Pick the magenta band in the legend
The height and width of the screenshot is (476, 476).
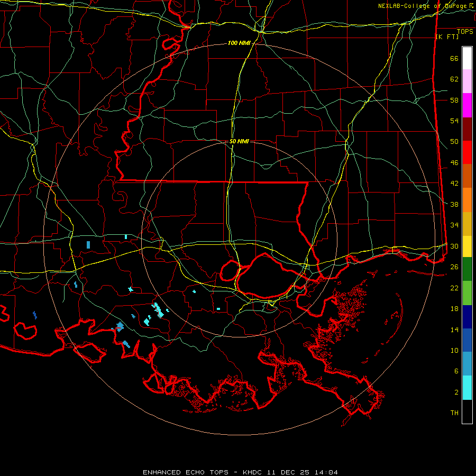(x=467, y=105)
